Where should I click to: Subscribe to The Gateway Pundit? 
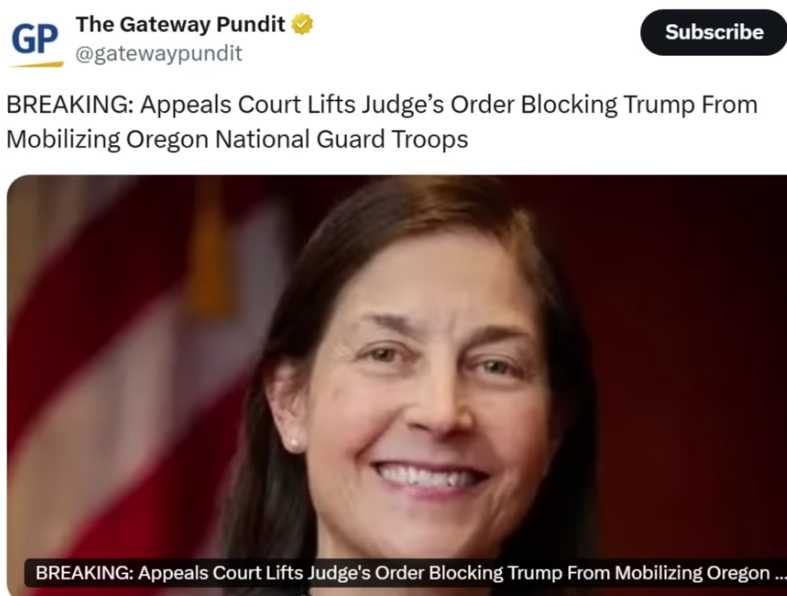pos(713,32)
